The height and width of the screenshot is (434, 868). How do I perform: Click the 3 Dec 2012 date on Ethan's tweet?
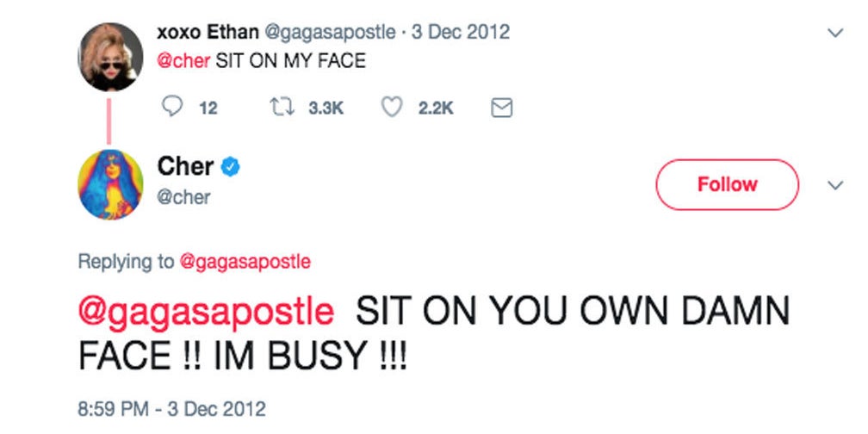point(462,32)
